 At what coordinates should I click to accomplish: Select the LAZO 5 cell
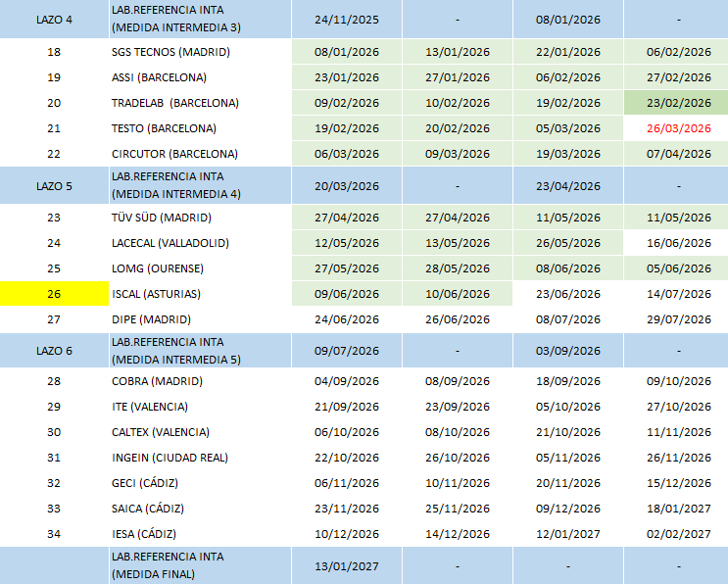click(54, 186)
